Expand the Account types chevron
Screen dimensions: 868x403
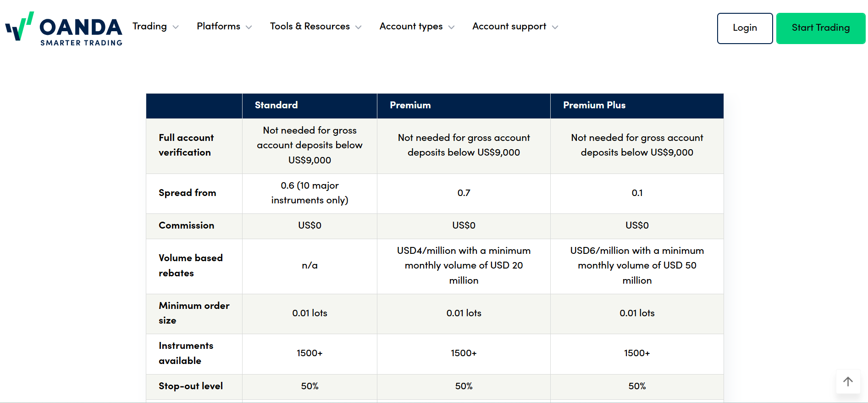tap(452, 27)
